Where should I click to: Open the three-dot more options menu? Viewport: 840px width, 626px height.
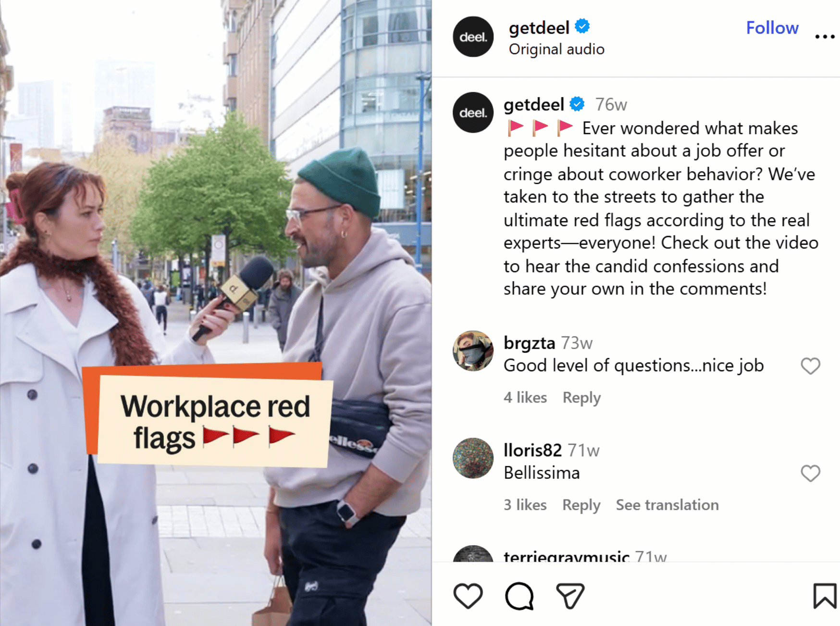coord(825,37)
